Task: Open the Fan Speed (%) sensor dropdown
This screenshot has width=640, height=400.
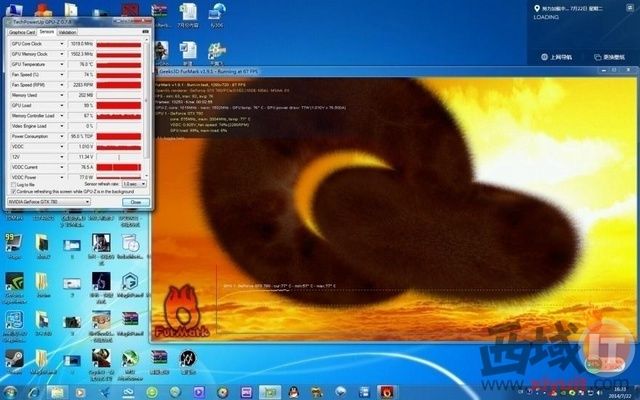Action: point(62,75)
